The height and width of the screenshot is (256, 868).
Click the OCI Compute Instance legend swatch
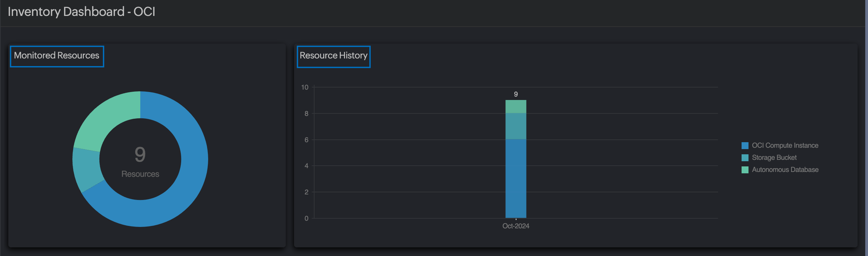tap(745, 146)
